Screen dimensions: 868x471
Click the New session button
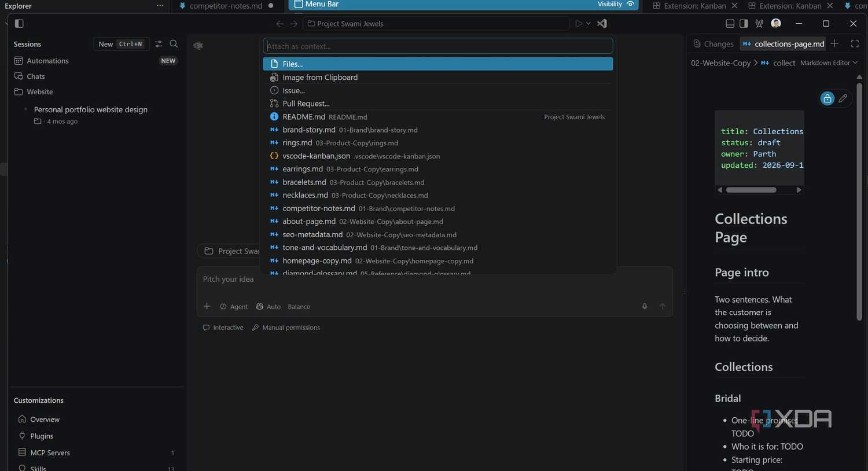point(121,44)
